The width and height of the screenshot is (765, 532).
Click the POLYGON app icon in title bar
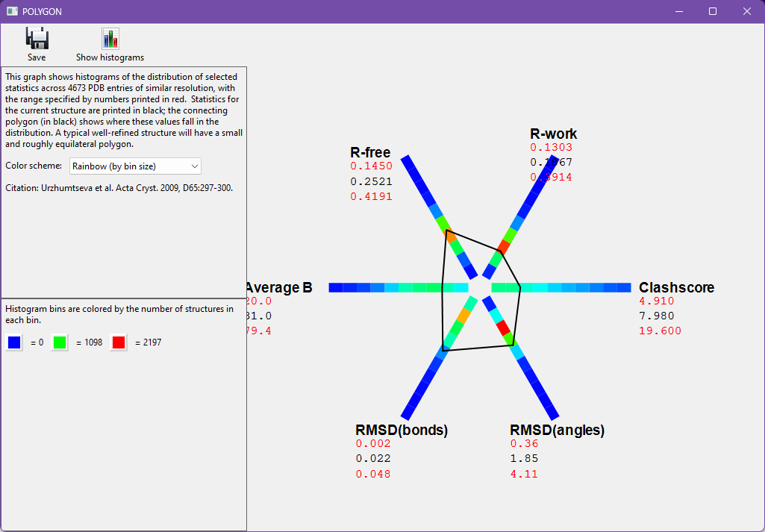point(12,11)
